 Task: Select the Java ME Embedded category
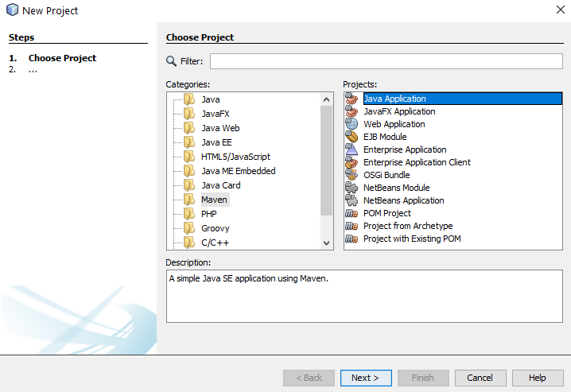[238, 171]
